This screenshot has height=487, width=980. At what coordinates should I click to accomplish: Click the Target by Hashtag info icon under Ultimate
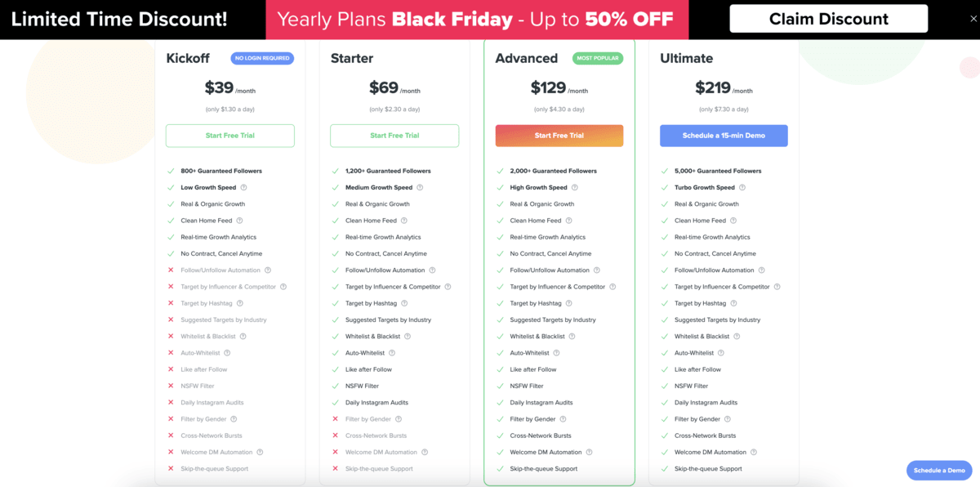[734, 303]
